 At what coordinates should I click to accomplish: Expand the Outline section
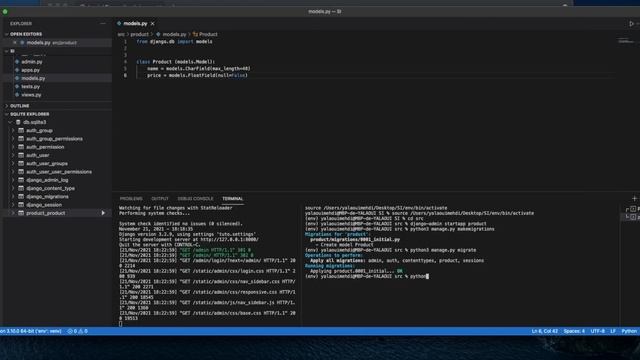pos(7,106)
